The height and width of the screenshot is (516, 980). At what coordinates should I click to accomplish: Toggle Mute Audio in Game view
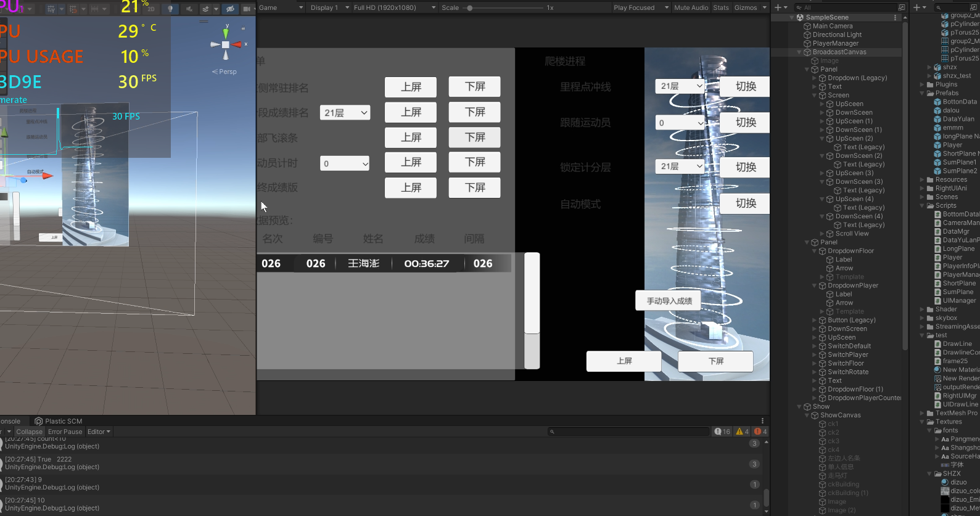[x=691, y=7]
